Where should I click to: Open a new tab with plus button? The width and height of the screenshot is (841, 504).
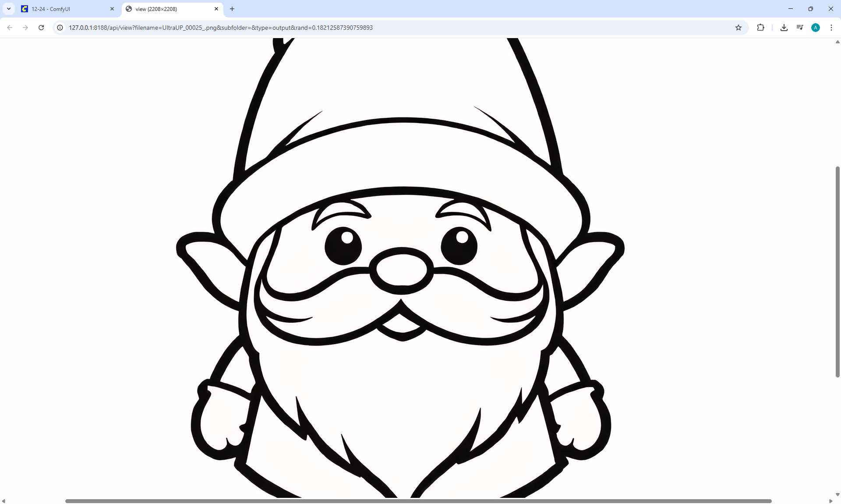pos(232,9)
